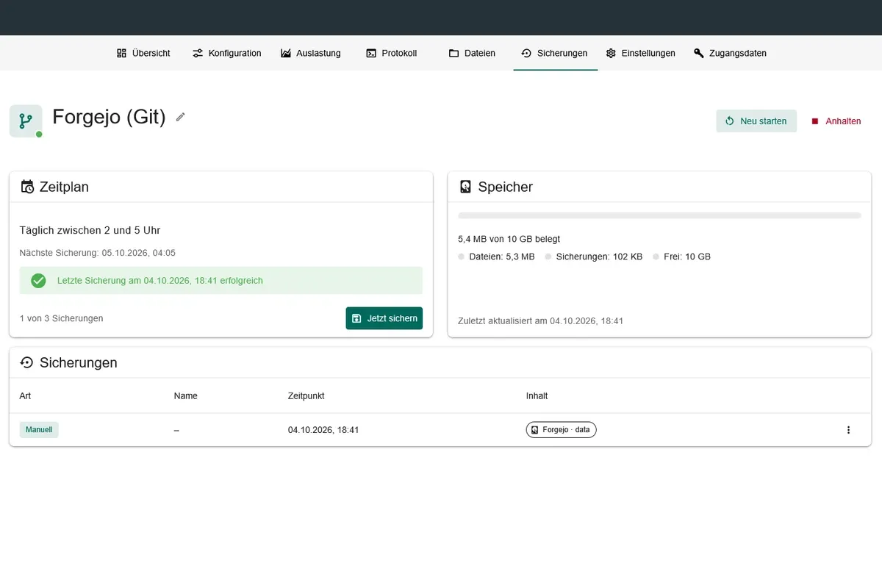Click the backup time 04.10.2026, 18:41 cell

click(323, 430)
